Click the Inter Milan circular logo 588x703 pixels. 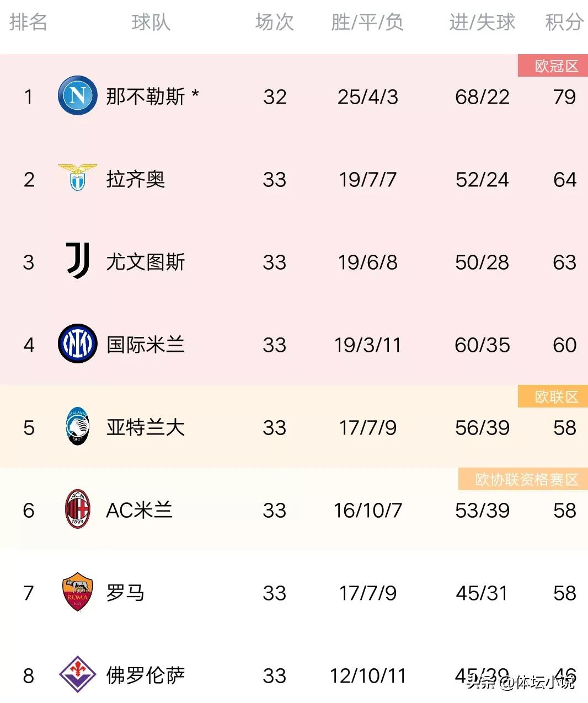78,344
